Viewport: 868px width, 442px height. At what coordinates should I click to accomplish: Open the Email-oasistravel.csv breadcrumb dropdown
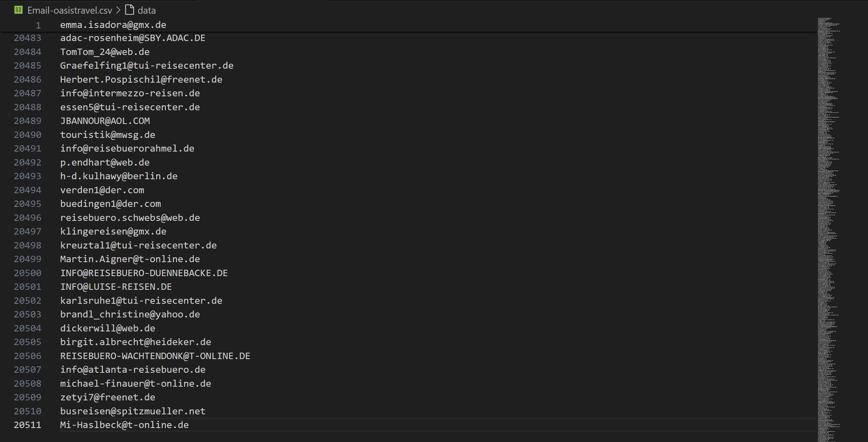(70, 10)
